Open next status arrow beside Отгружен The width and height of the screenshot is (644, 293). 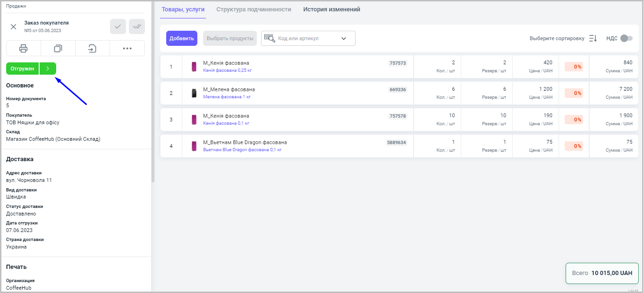(48, 69)
